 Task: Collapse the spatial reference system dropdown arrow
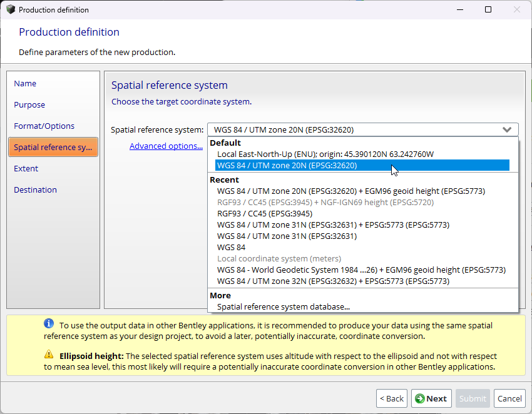coord(507,130)
